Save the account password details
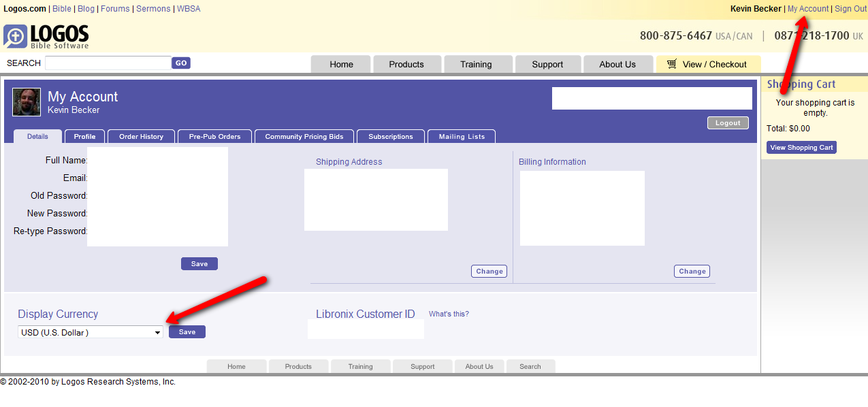The width and height of the screenshot is (868, 407). click(199, 263)
